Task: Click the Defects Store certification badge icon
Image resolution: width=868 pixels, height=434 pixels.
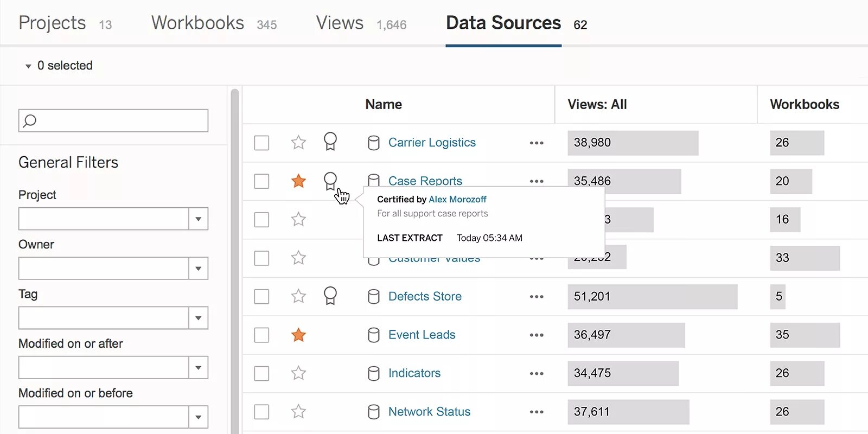Action: click(330, 296)
